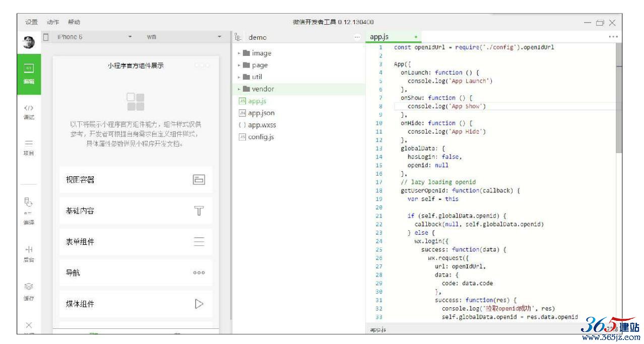Click the 'var self = this' code line
The height and width of the screenshot is (344, 644).
[x=433, y=199]
